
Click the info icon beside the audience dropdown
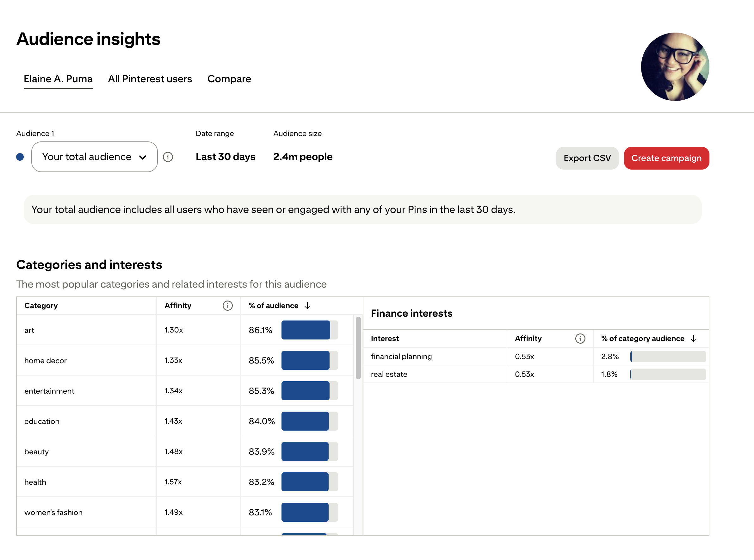(168, 157)
